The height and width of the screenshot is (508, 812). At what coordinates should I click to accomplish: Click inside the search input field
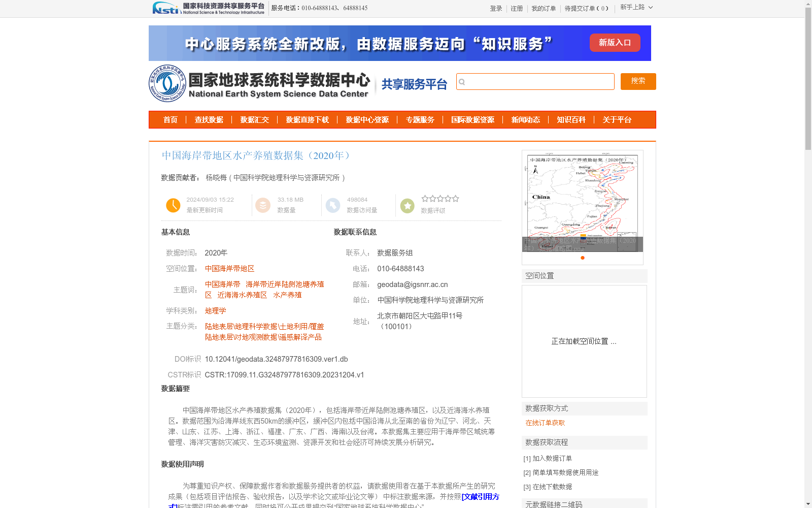(535, 82)
